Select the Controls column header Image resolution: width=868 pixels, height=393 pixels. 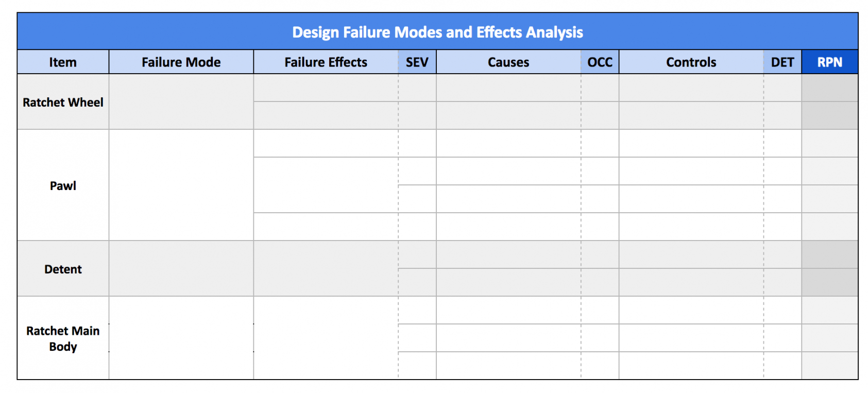(691, 62)
